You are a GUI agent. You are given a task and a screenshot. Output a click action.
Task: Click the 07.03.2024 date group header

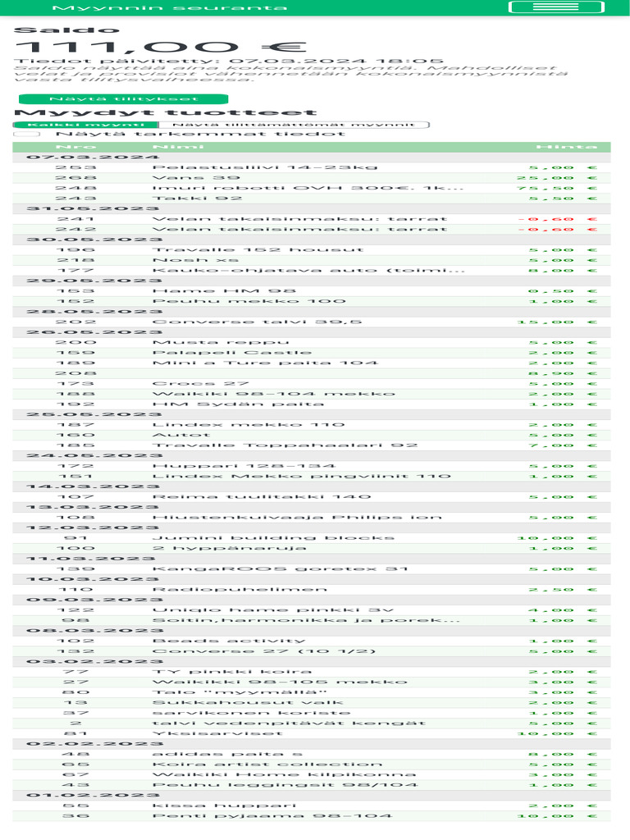pos(311,157)
